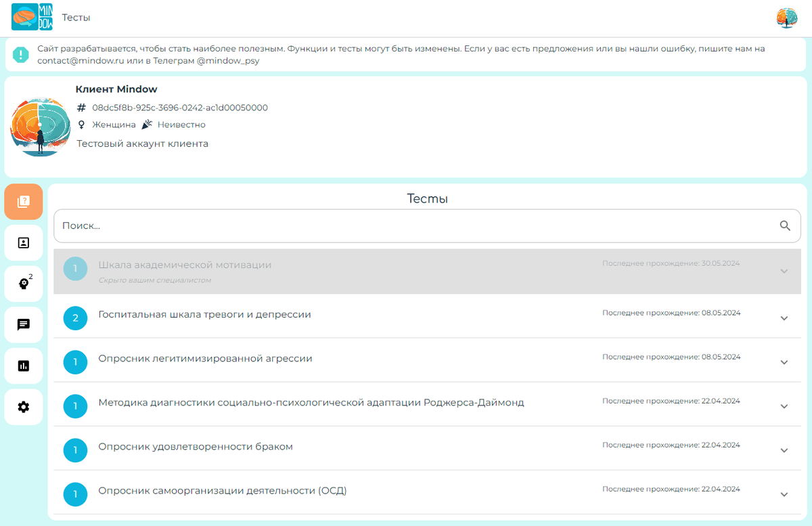Open the profile card sidebar icon
This screenshot has width=812, height=526.
pos(24,243)
